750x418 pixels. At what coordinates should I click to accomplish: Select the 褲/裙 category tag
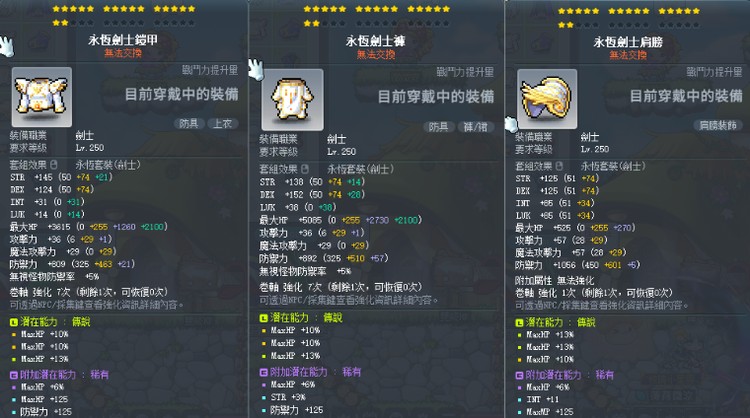point(475,127)
